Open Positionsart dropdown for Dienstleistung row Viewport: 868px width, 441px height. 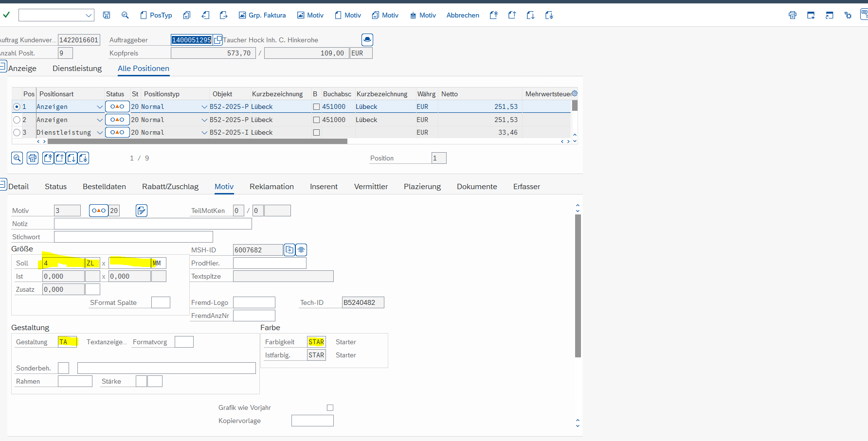[100, 132]
